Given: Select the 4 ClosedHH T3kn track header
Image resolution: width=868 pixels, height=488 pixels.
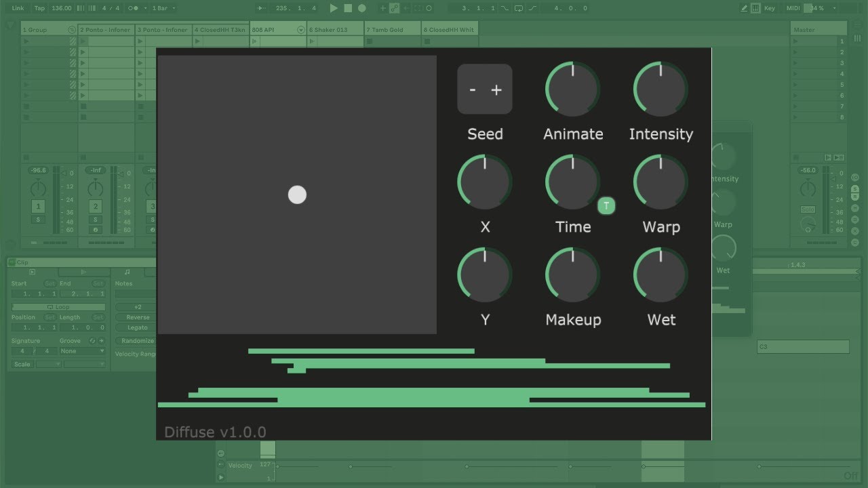Looking at the screenshot, I should point(220,30).
